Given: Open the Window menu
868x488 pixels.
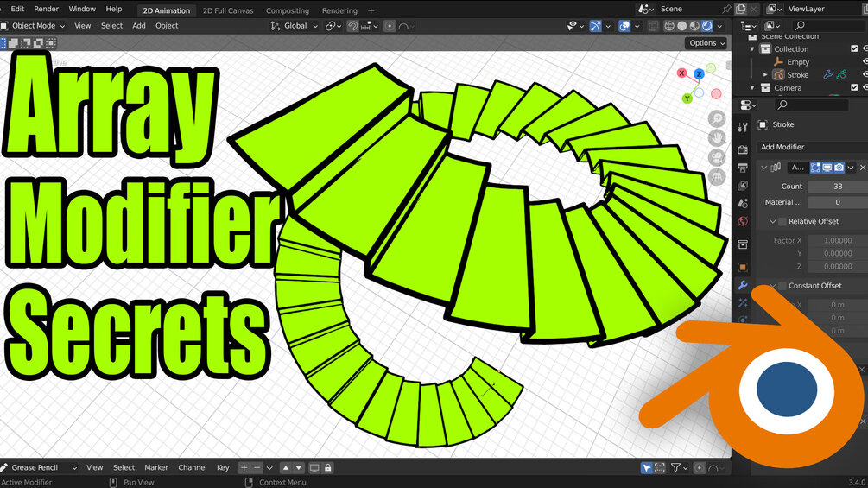Looking at the screenshot, I should [x=82, y=9].
